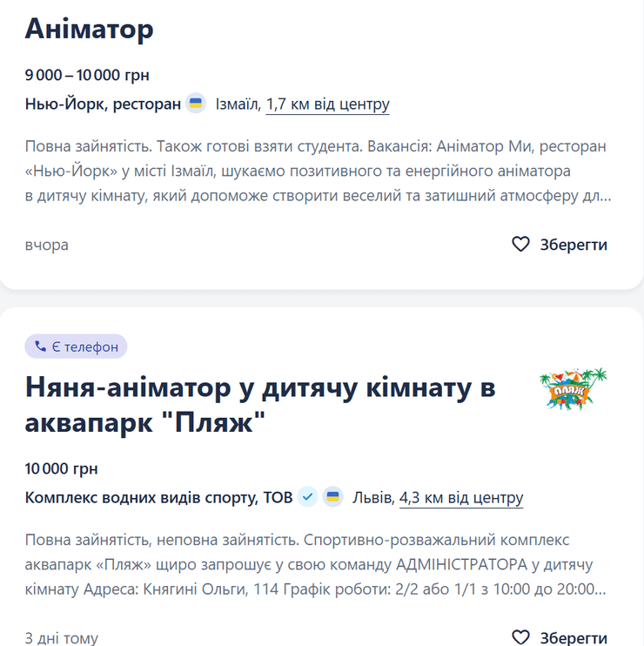Click the description beginning Повна зайнятість. Також готові

[318, 171]
